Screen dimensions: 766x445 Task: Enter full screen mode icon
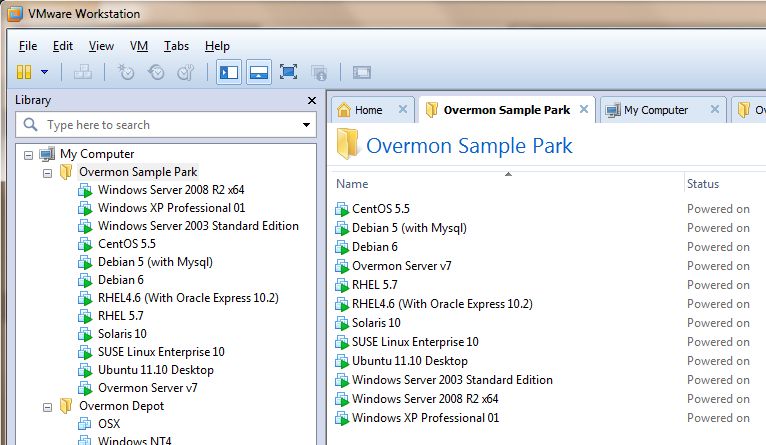(289, 72)
